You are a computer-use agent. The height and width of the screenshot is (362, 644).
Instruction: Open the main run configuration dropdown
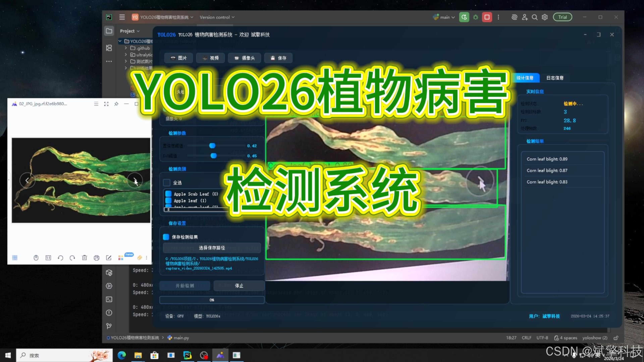[444, 17]
